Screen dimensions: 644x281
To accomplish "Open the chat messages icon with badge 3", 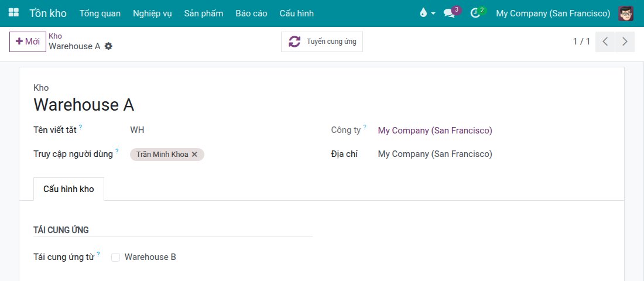I will [449, 13].
